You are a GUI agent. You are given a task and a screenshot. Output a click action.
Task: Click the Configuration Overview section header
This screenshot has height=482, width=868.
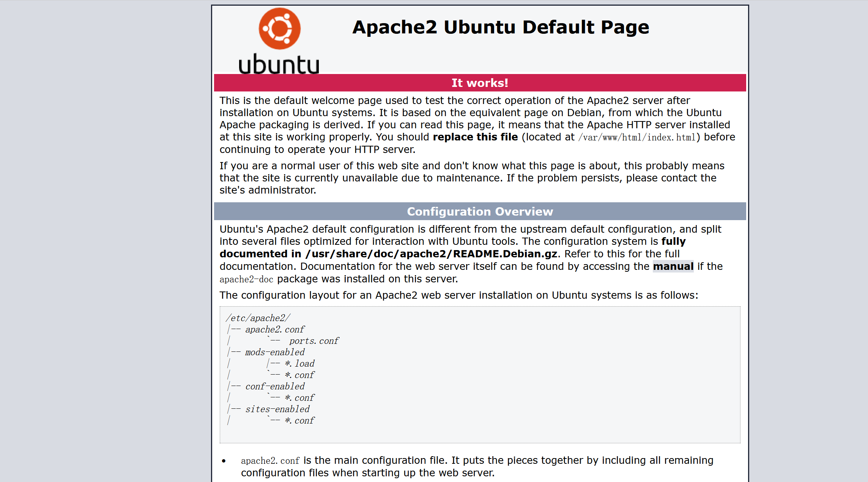(x=480, y=211)
